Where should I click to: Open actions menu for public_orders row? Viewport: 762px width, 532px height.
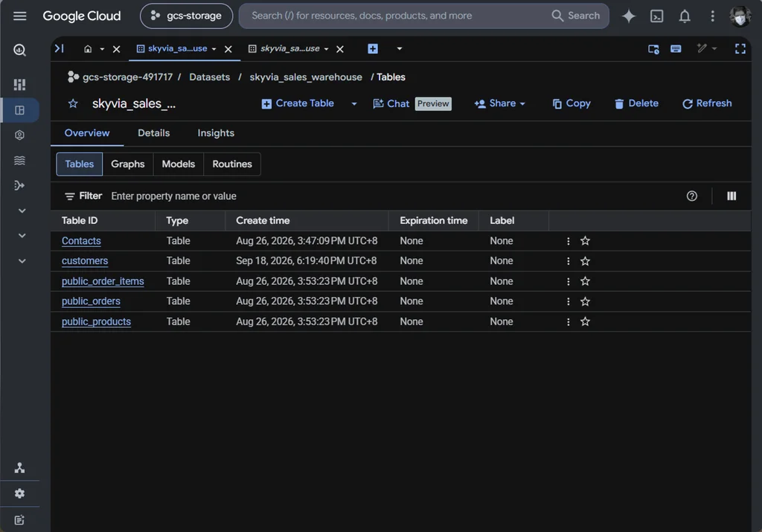pyautogui.click(x=568, y=301)
